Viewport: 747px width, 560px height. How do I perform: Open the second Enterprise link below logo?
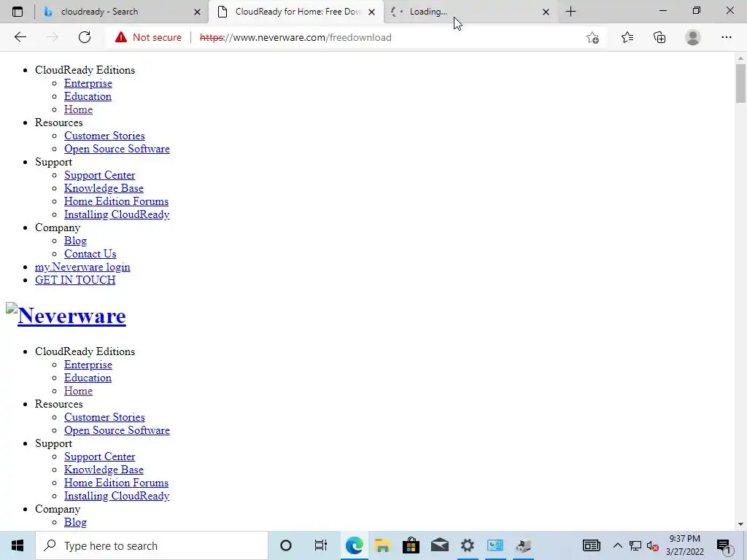click(x=88, y=365)
